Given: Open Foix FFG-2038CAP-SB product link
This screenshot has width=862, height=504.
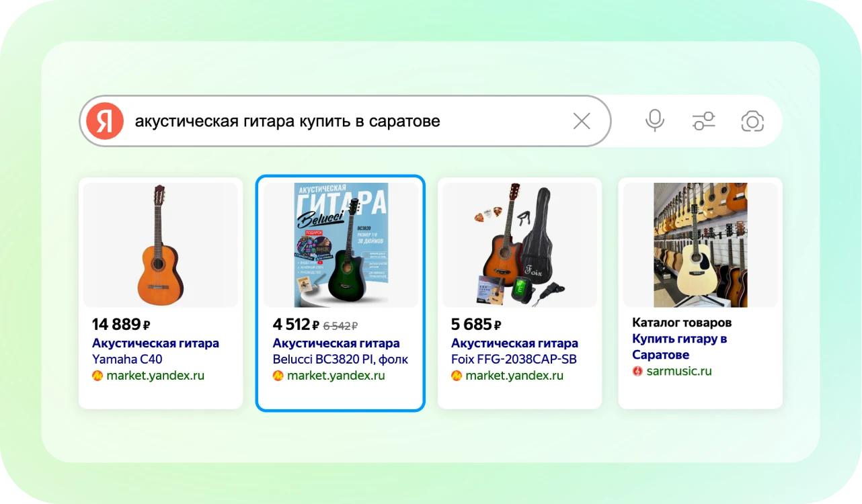Looking at the screenshot, I should [x=514, y=351].
